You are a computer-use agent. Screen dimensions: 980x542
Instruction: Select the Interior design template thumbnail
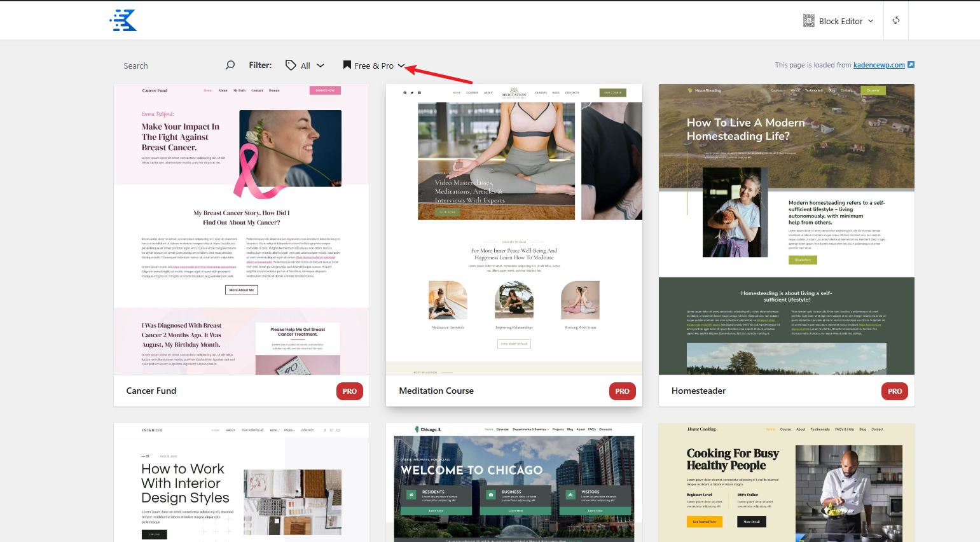pos(242,482)
